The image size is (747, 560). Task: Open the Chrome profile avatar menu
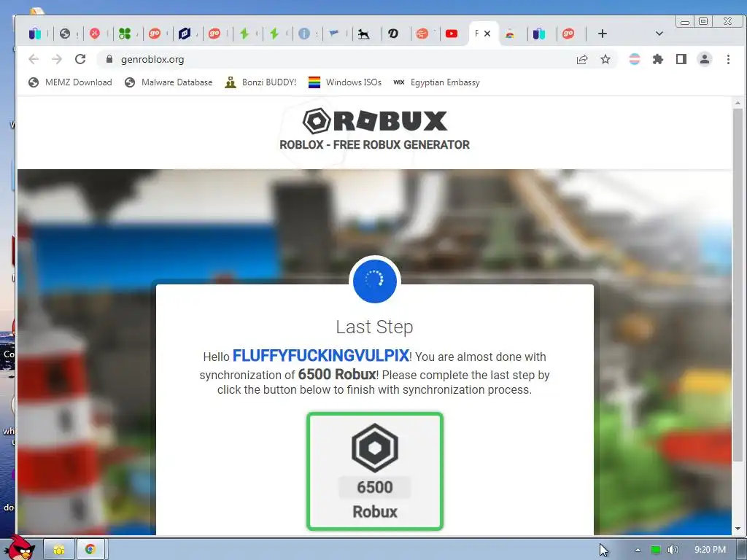coord(705,59)
